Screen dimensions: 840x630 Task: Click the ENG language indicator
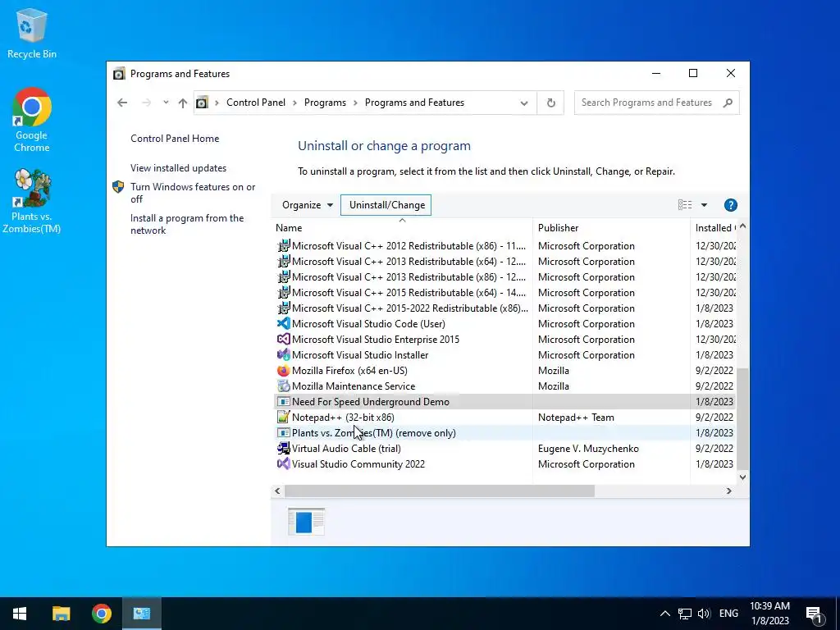coord(728,614)
